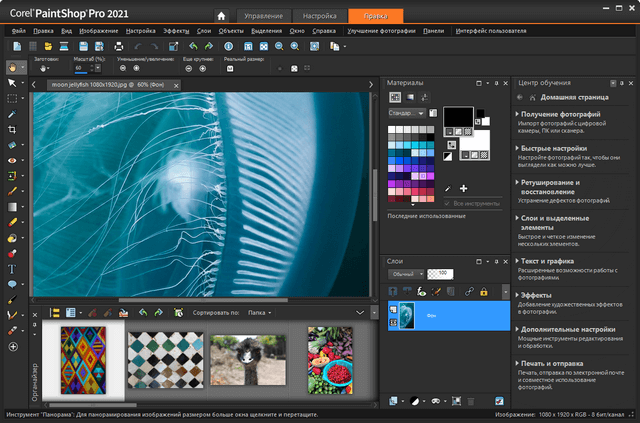
Task: Toggle 'Все инструменты' checkbox
Action: [447, 203]
